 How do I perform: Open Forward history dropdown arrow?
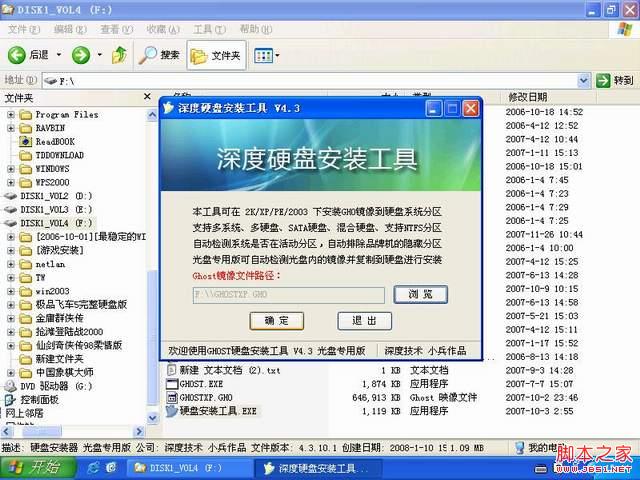point(100,54)
